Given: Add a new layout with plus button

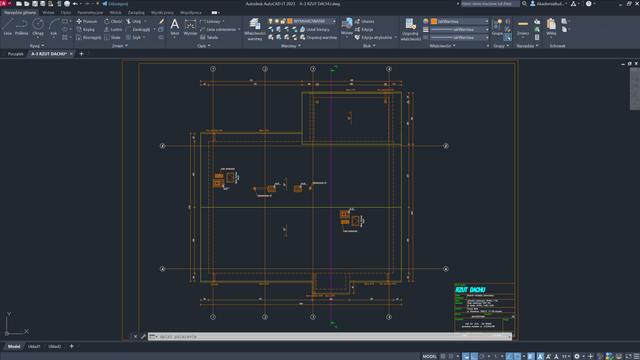Looking at the screenshot, I should (71, 347).
